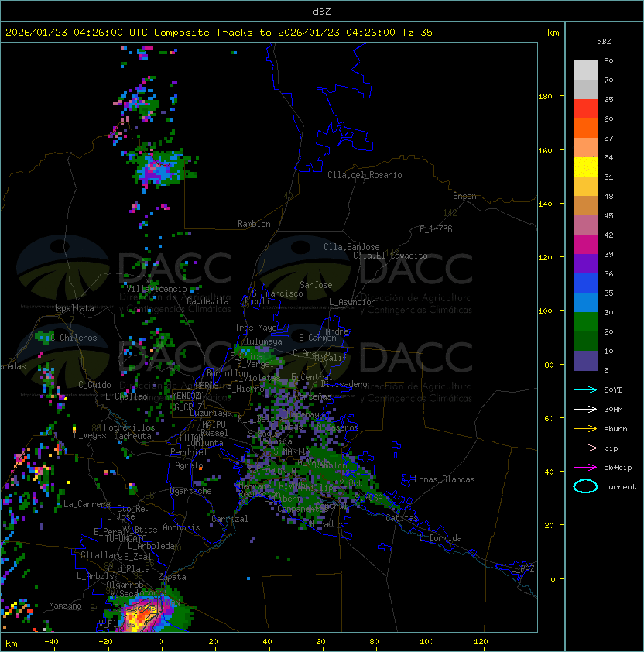
Task: Click the Cacheuta place label
Action: tap(132, 436)
